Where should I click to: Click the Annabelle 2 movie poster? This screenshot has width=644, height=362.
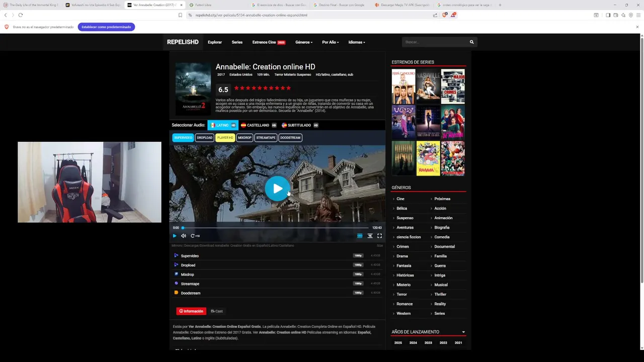click(193, 89)
